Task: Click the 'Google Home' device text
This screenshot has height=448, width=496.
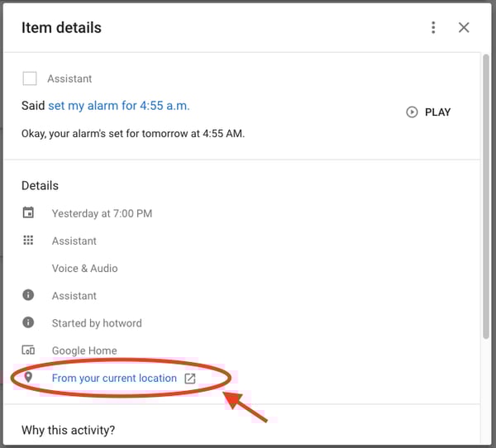Action: [84, 350]
